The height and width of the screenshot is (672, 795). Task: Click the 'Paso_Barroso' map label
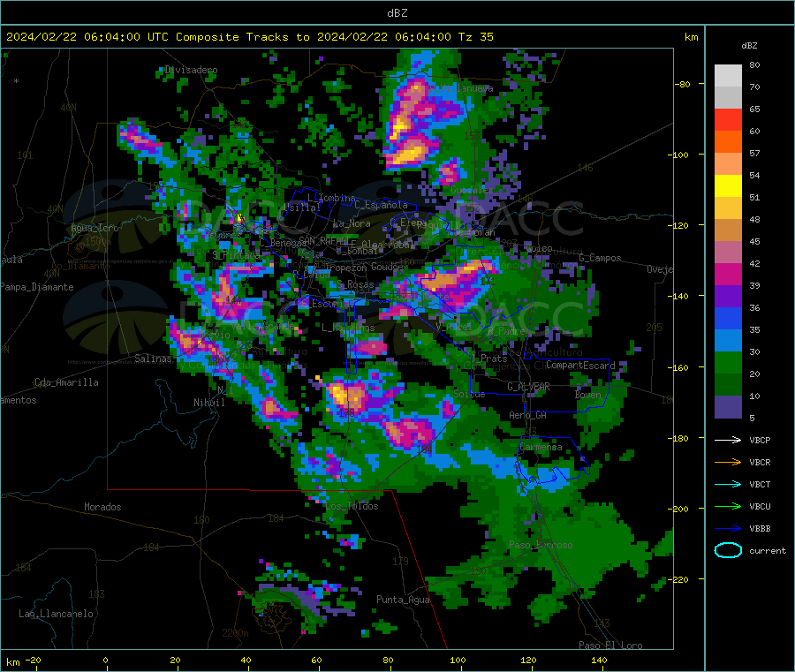point(541,545)
